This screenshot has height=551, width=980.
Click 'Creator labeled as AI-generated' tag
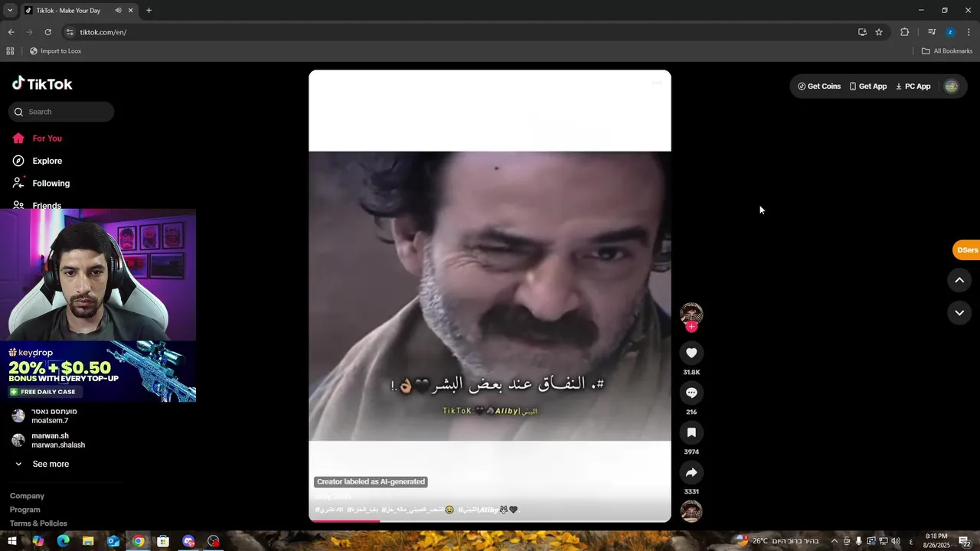point(371,481)
